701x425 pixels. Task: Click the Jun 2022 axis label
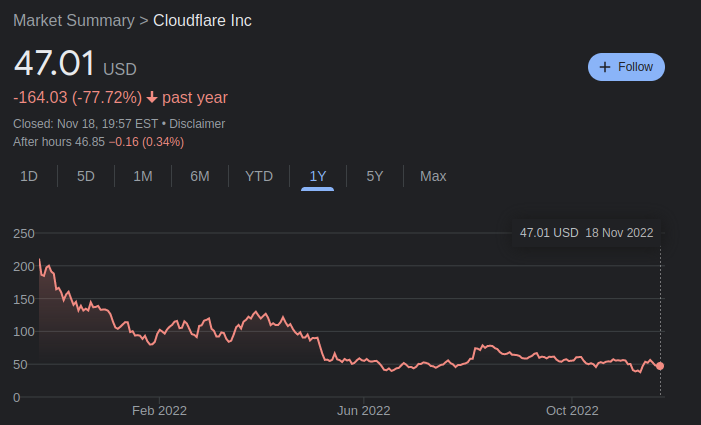[363, 411]
